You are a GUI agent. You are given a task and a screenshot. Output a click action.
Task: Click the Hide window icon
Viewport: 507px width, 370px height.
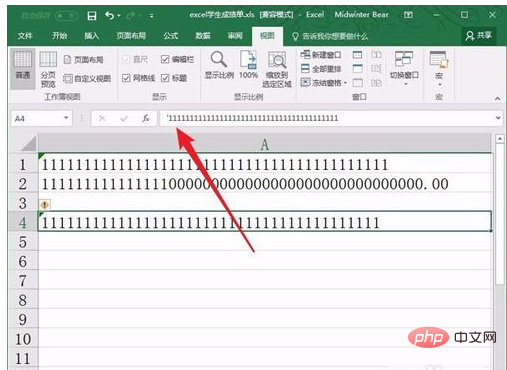click(x=357, y=69)
